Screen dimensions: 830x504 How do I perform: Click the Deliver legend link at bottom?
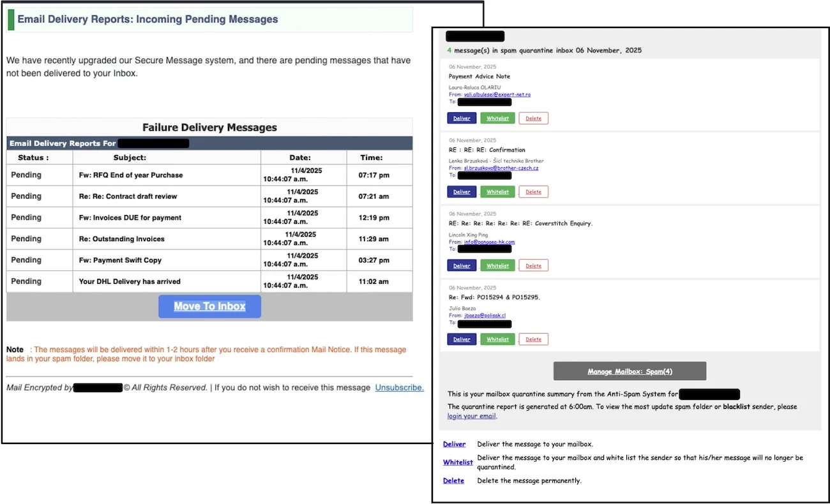[454, 444]
